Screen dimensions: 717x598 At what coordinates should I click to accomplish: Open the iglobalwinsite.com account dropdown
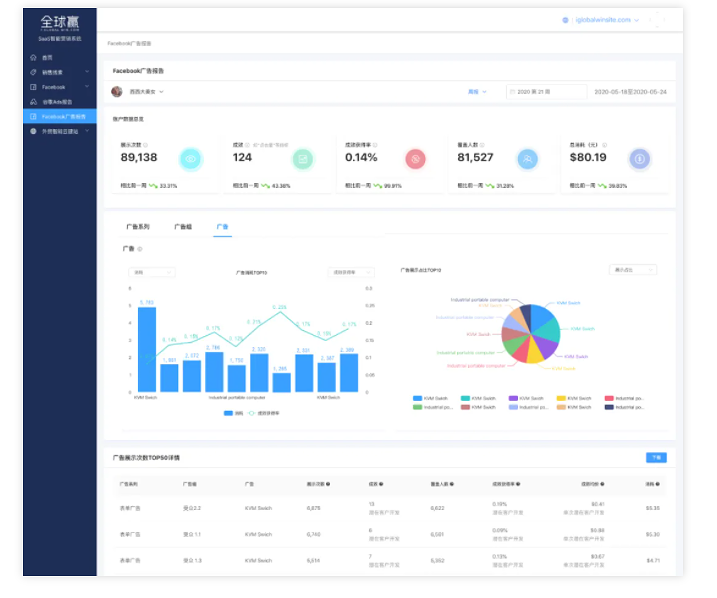tap(607, 20)
